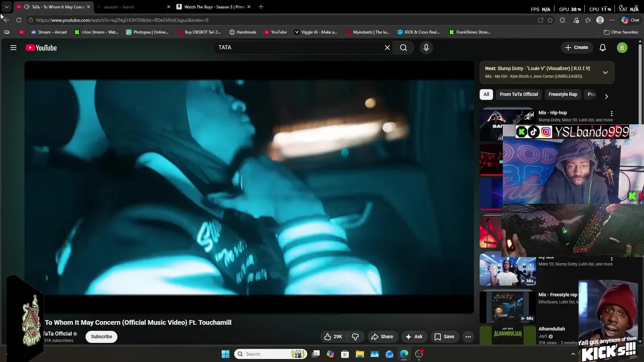Share this music video
The image size is (644, 362).
(x=382, y=337)
